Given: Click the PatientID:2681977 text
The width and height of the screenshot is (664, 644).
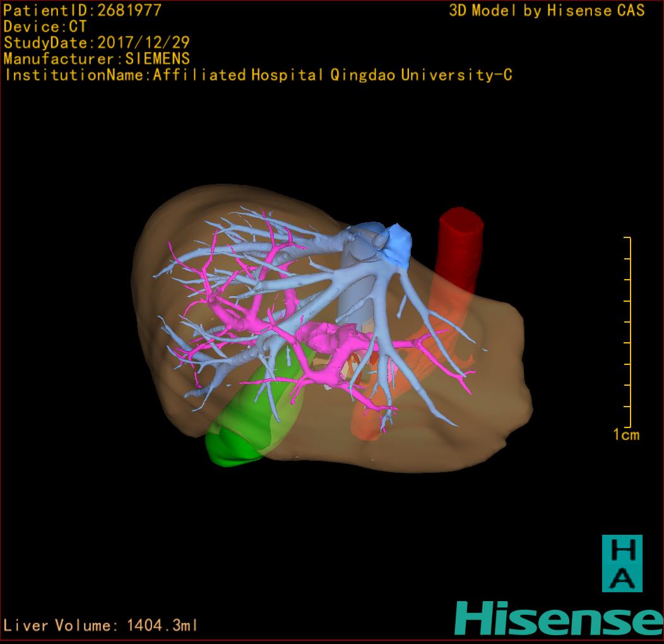Looking at the screenshot, I should [x=83, y=10].
